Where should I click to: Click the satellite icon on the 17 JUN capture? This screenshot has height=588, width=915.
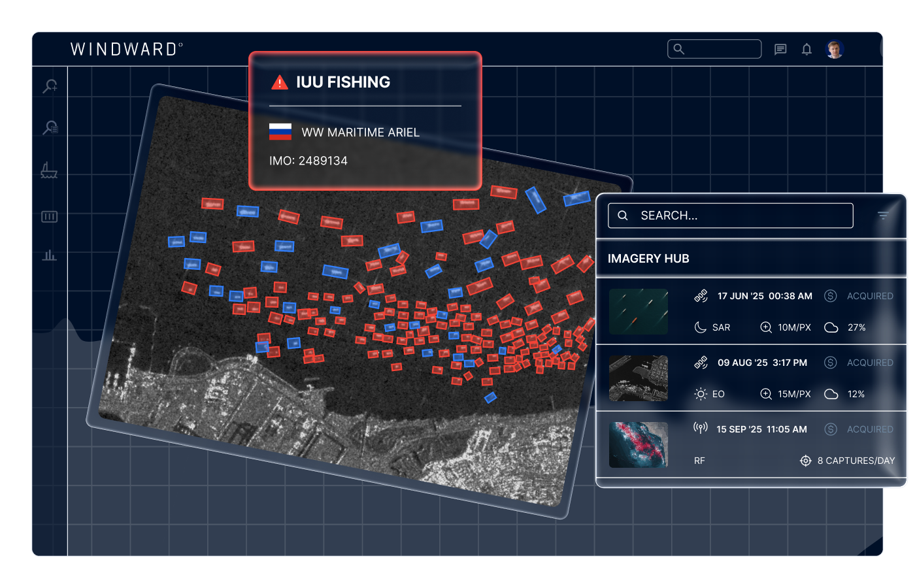coord(701,296)
